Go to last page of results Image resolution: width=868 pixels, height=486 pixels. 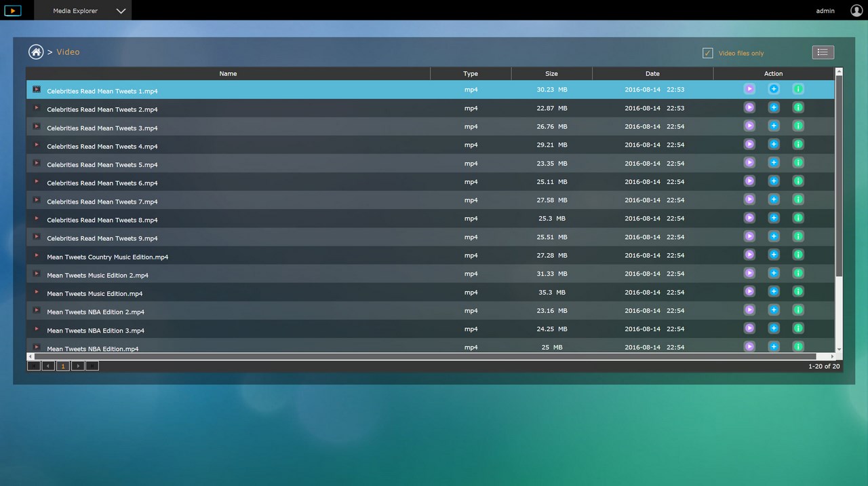click(92, 366)
